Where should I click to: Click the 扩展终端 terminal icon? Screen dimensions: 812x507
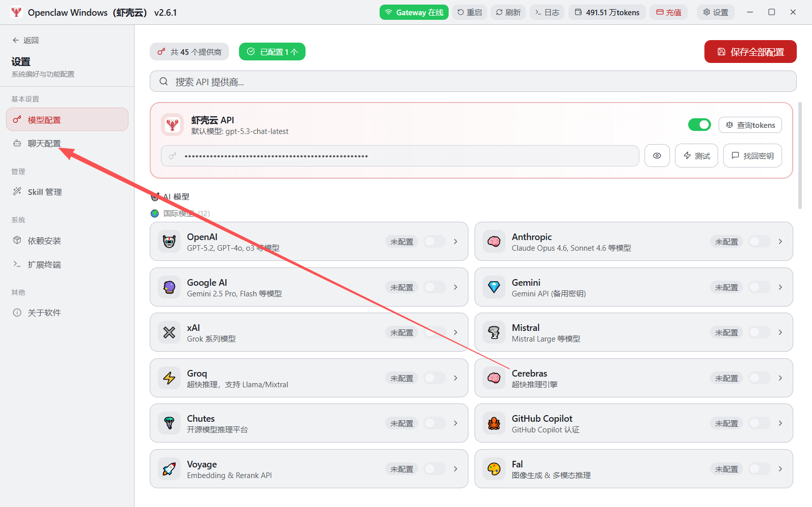pyautogui.click(x=17, y=264)
